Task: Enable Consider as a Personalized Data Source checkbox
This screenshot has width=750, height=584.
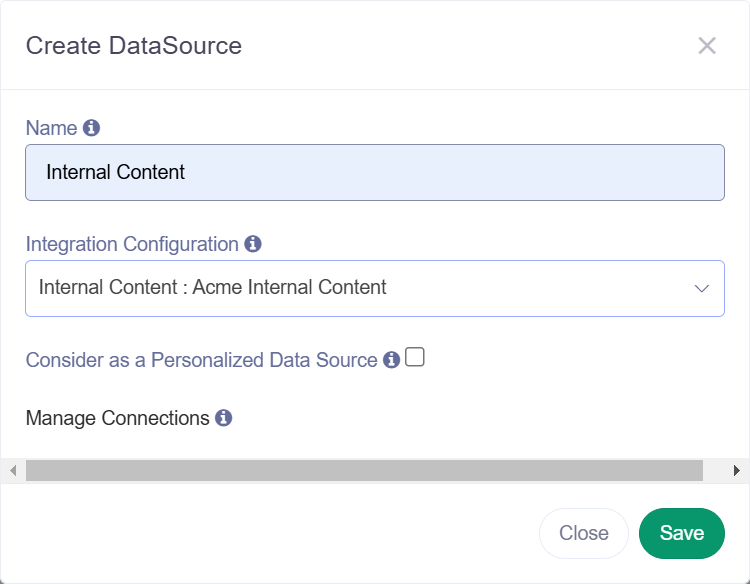Action: pos(415,357)
